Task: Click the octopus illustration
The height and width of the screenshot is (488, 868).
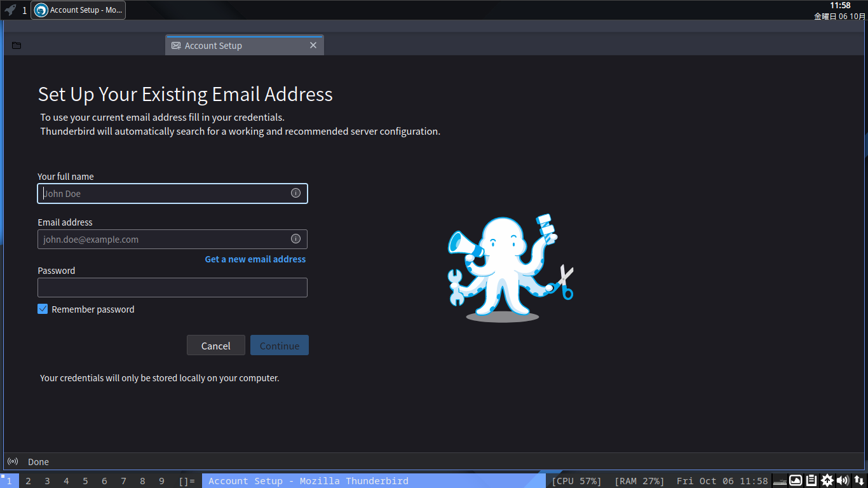Action: tap(510, 268)
